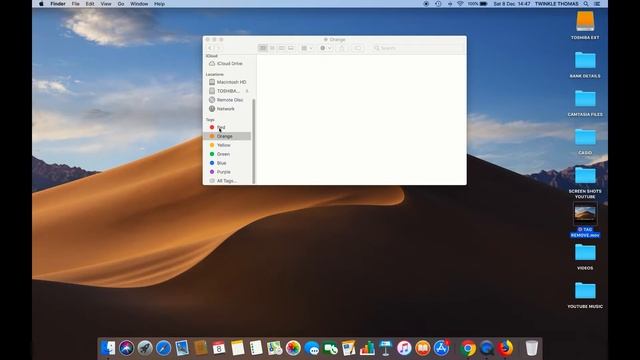Select the Yellow tag
The image size is (640, 360).
[x=228, y=145]
